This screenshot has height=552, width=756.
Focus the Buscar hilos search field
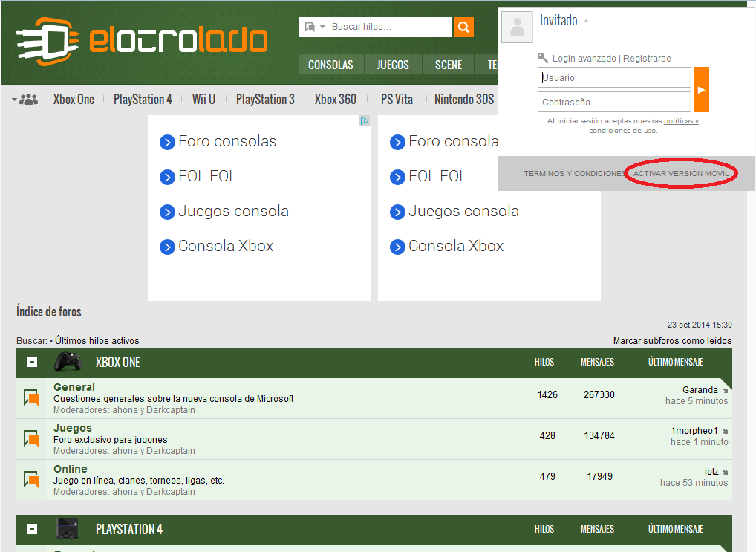tap(389, 27)
